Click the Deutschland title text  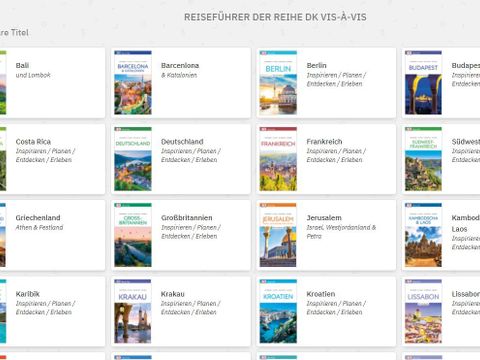coord(182,142)
